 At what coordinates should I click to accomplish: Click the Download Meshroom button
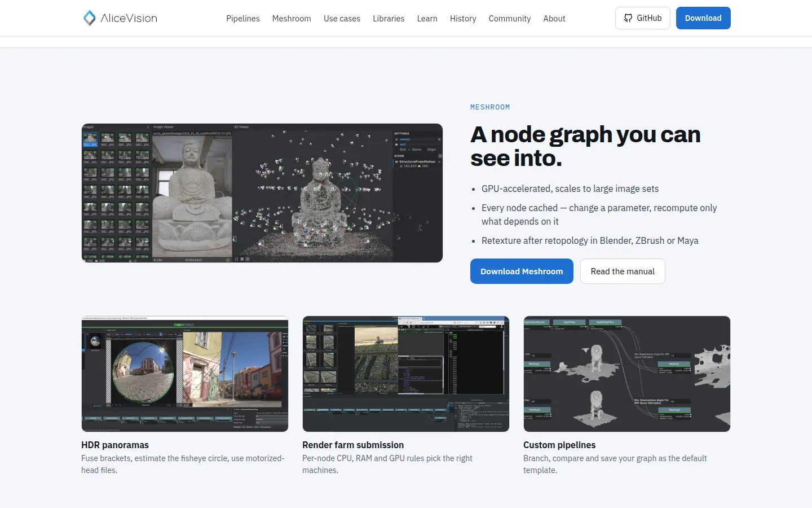[522, 271]
